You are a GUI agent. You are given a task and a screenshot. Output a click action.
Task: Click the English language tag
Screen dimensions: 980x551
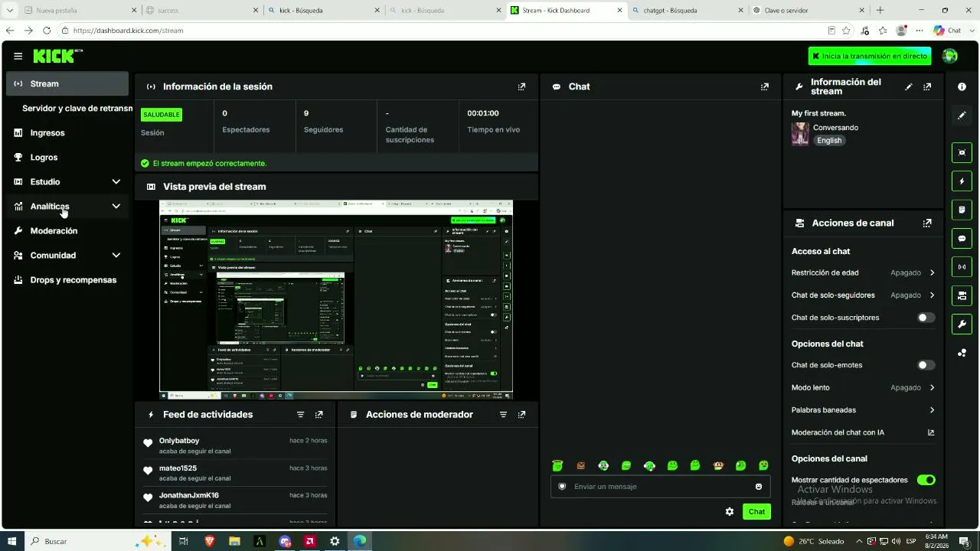(x=829, y=141)
